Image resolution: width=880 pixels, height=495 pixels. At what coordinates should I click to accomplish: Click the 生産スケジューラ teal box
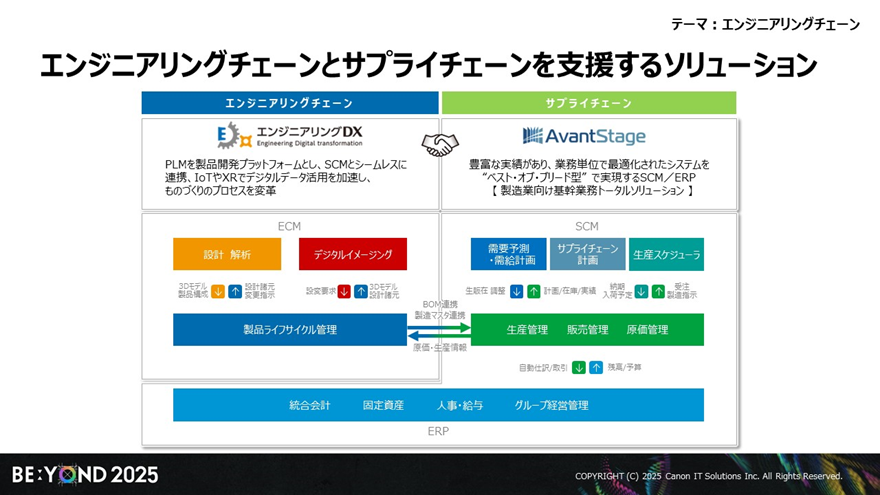point(666,254)
